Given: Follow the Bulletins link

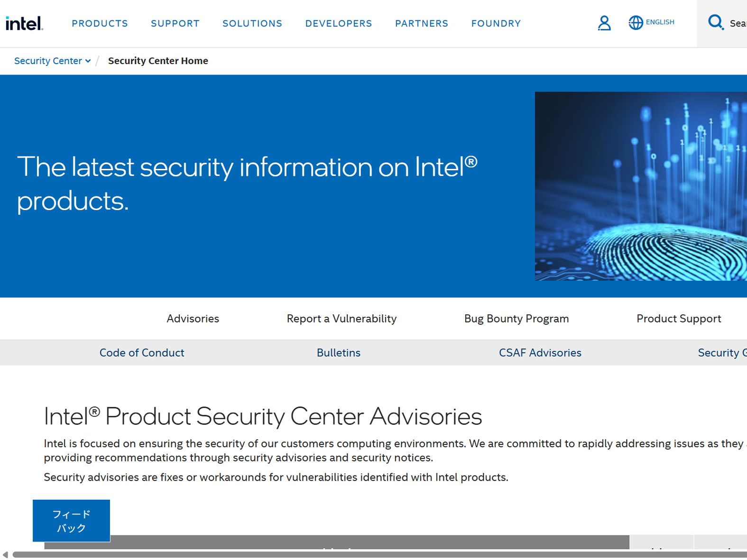Looking at the screenshot, I should click(x=339, y=353).
